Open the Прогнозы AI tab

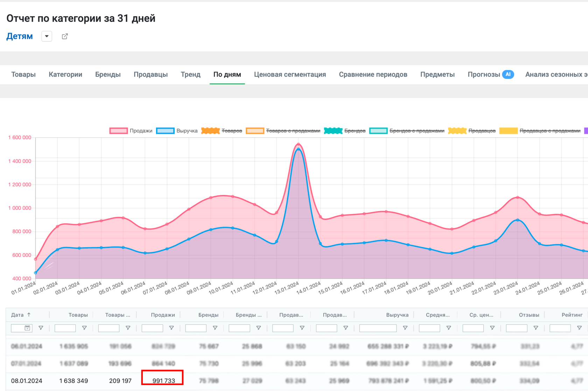tap(491, 75)
